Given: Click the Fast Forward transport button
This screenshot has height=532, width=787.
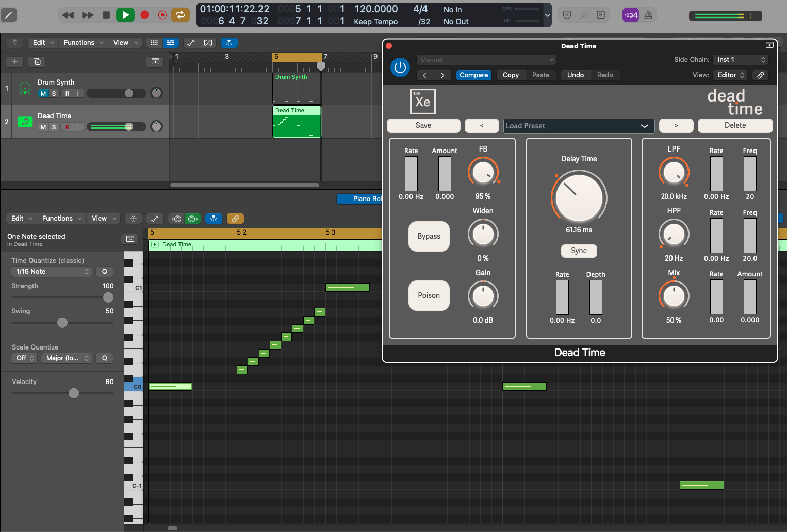Looking at the screenshot, I should point(88,15).
